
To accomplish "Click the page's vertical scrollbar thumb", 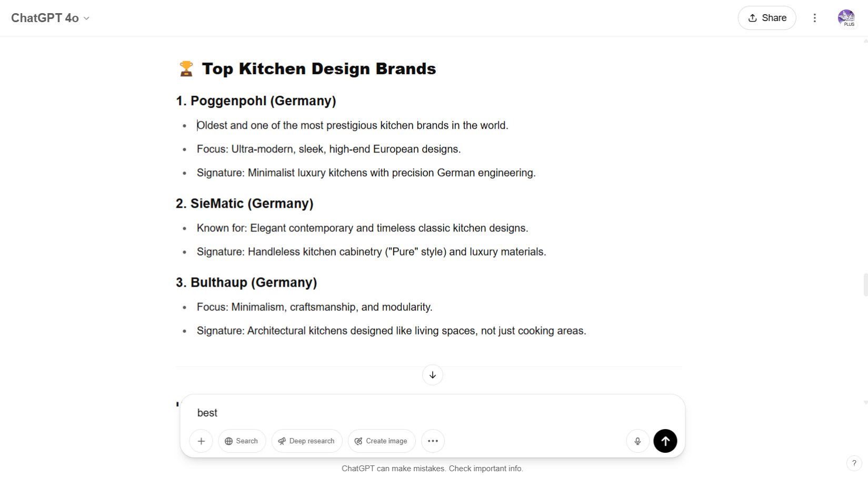I will coord(865,285).
